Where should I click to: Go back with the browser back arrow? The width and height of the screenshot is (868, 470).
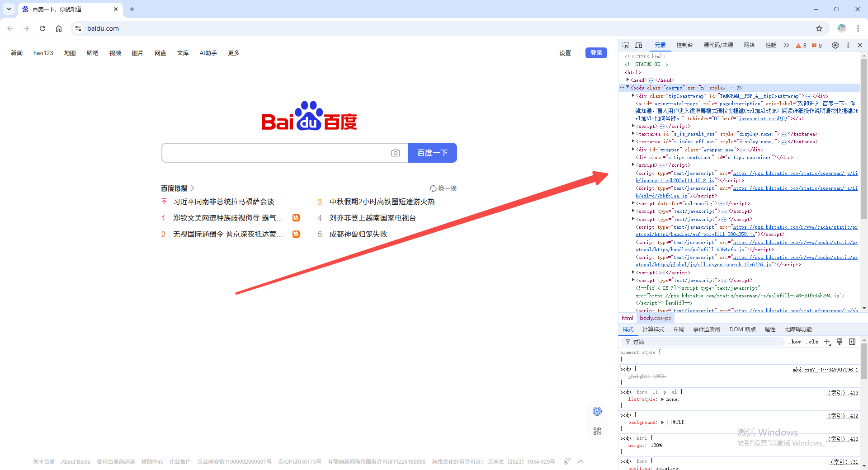(x=10, y=28)
